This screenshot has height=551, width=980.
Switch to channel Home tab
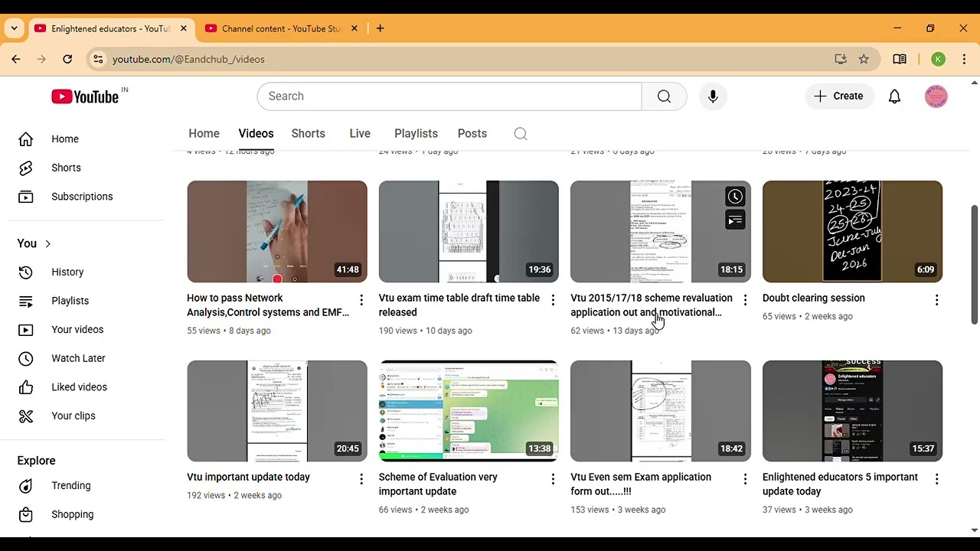pos(204,133)
